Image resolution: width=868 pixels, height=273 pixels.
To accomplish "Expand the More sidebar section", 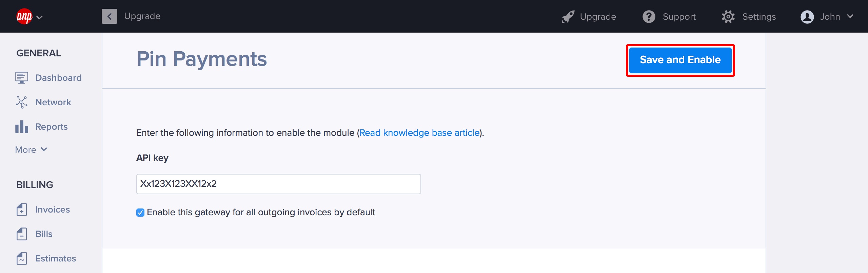I will coord(31,150).
